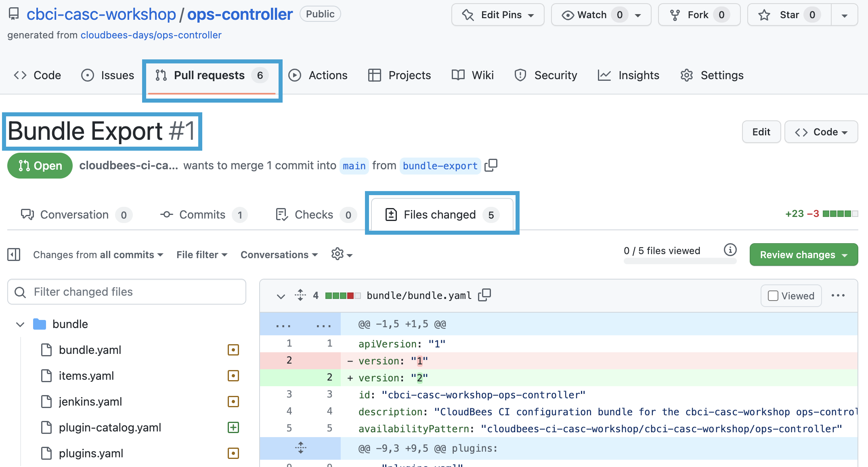
Task: Expand all lines in bundle.yaml diff
Action: (300, 295)
